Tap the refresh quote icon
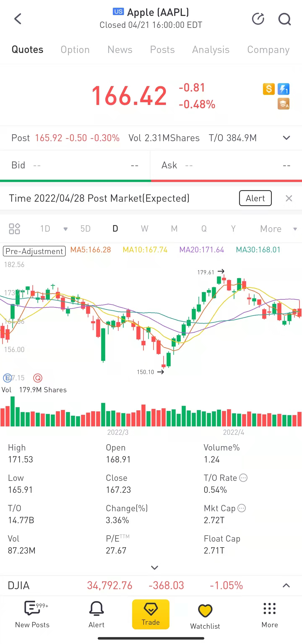 (x=258, y=19)
